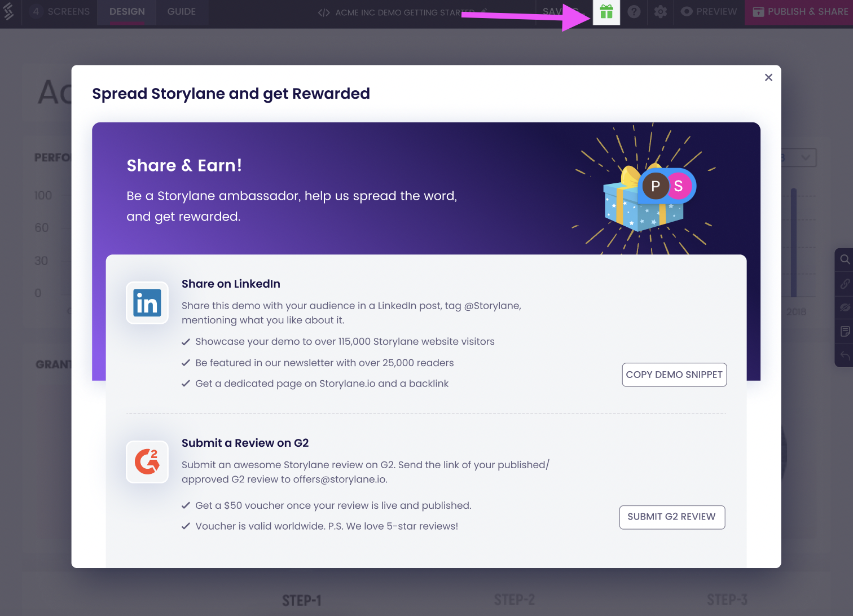Click the search magnifier in side toolbar
Screen dimensions: 853x616
(845, 259)
